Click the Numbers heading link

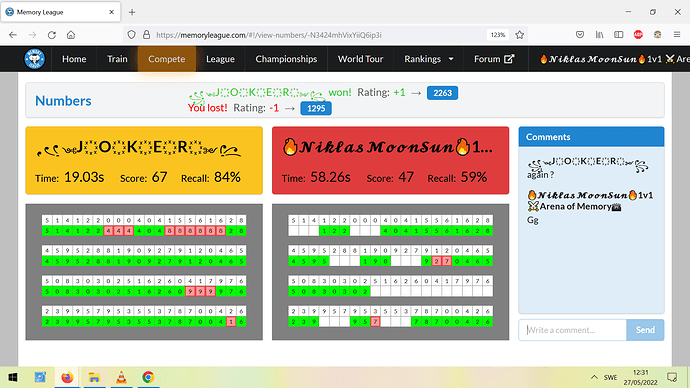click(x=63, y=101)
